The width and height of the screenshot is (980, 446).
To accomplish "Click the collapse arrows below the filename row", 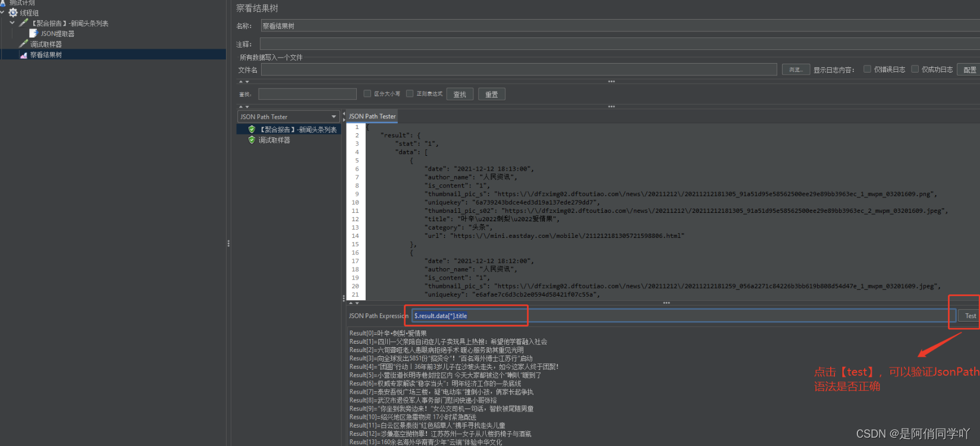I will tap(244, 81).
